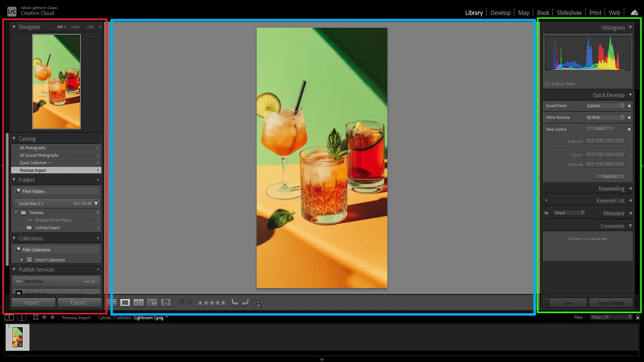
Task: Open Metadata Default preset dropdown
Action: tap(569, 213)
